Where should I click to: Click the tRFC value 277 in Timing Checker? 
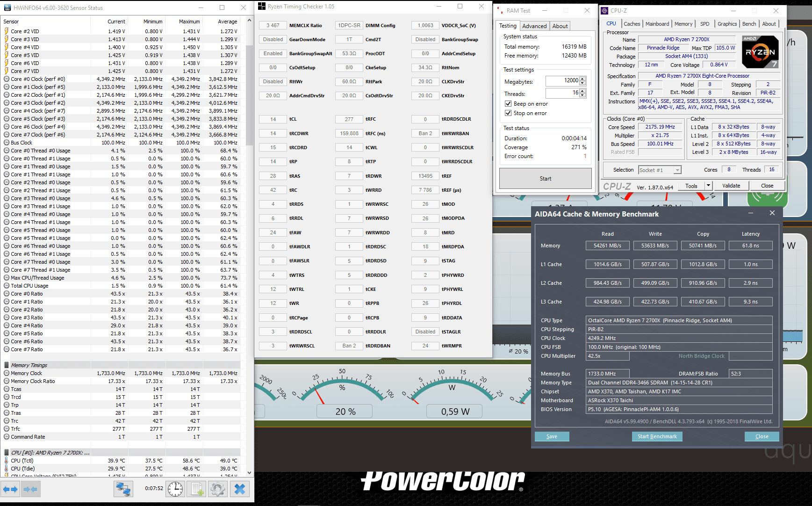tap(349, 119)
